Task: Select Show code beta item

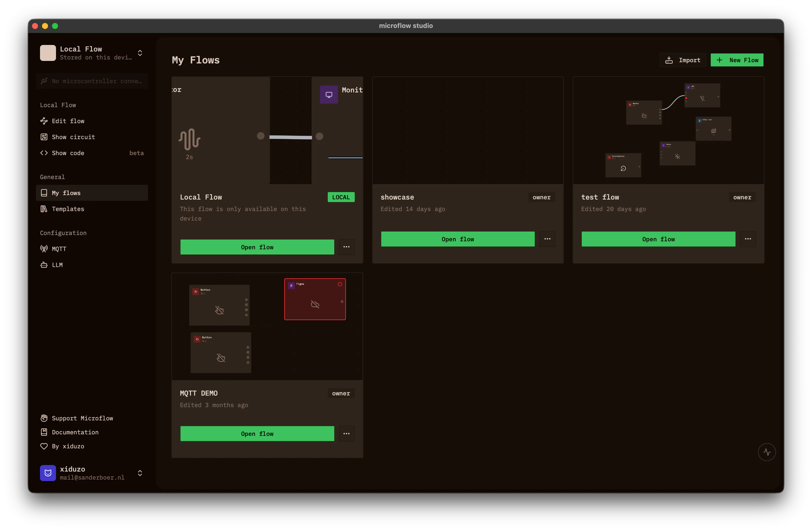Action: click(92, 153)
